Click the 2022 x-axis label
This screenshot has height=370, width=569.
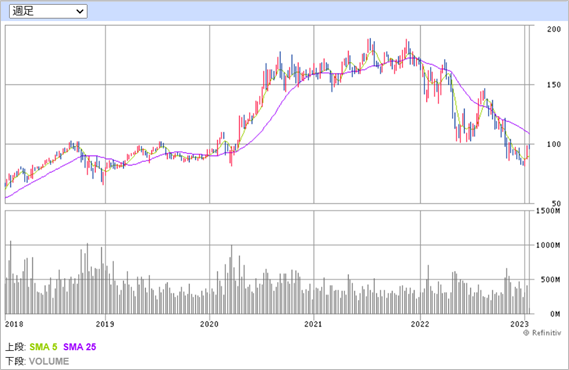(420, 324)
